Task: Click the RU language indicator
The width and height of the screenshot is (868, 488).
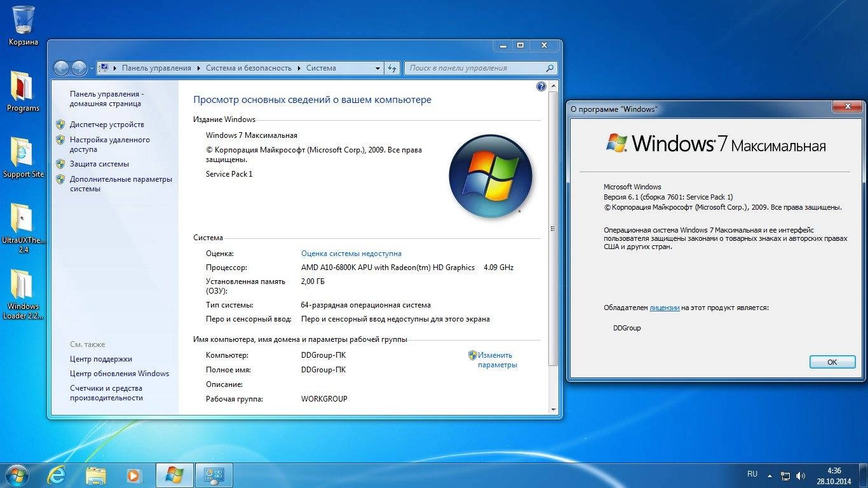Action: pos(752,474)
